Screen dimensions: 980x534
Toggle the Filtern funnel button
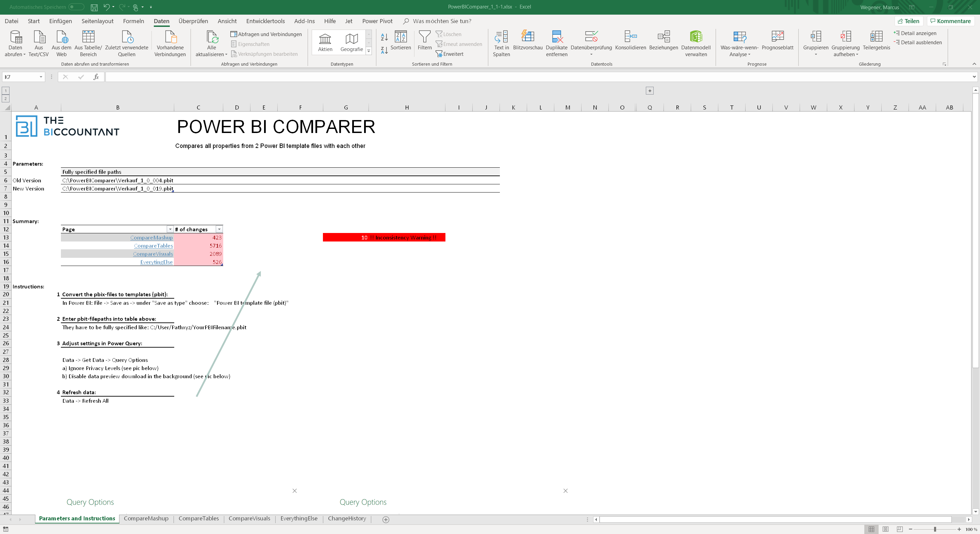click(425, 41)
